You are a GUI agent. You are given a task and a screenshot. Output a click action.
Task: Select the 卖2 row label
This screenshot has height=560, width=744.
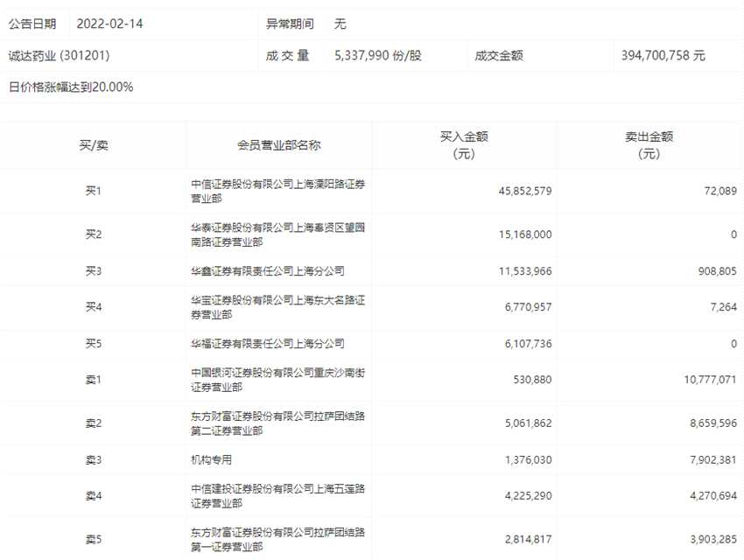94,423
